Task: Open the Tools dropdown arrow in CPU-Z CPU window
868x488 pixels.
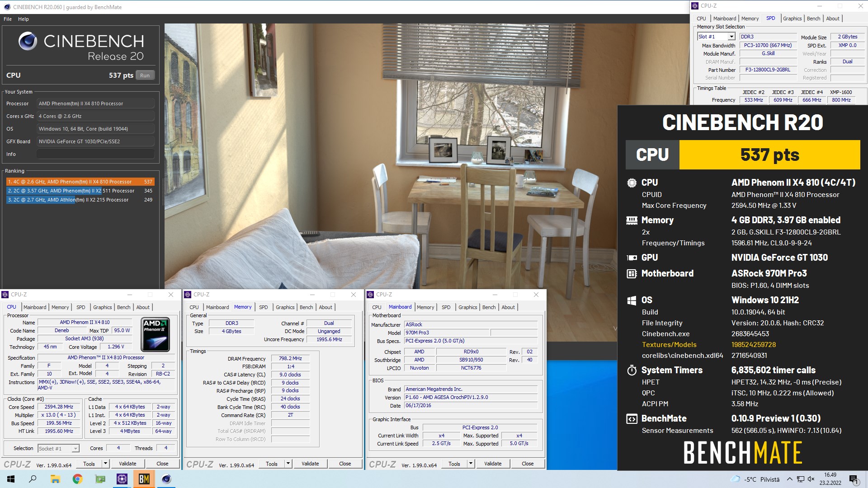Action: 105,464
